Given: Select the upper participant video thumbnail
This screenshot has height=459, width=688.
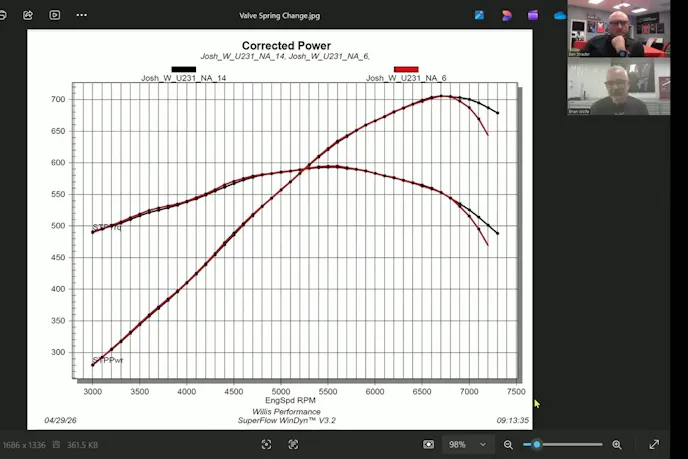Looking at the screenshot, I should click(619, 29).
